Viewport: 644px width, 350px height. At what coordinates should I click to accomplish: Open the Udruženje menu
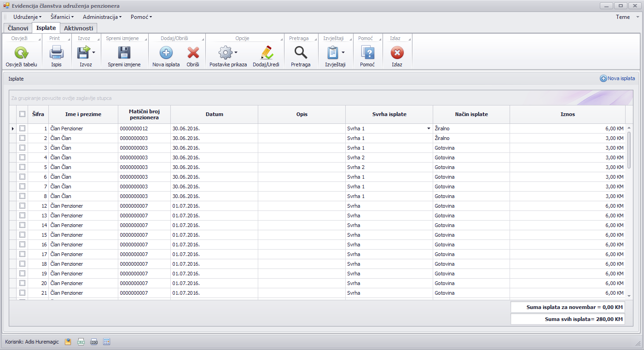(x=28, y=17)
